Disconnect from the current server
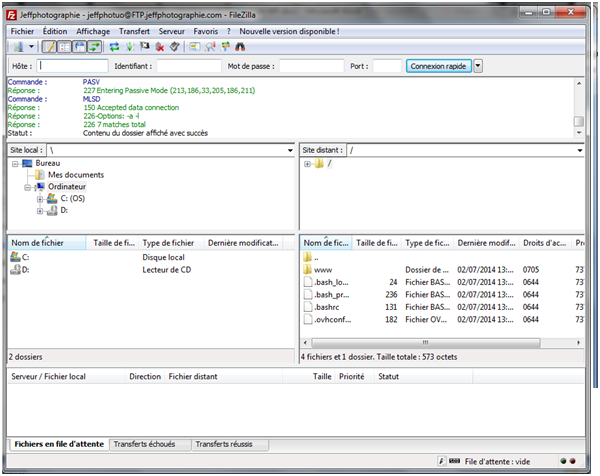This screenshot has height=476, width=600. point(160,47)
